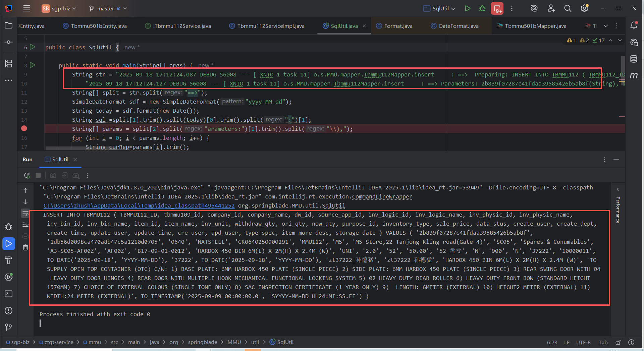The height and width of the screenshot is (351, 644).
Task: Close the SqlUtil.java editor tab
Action: (364, 26)
